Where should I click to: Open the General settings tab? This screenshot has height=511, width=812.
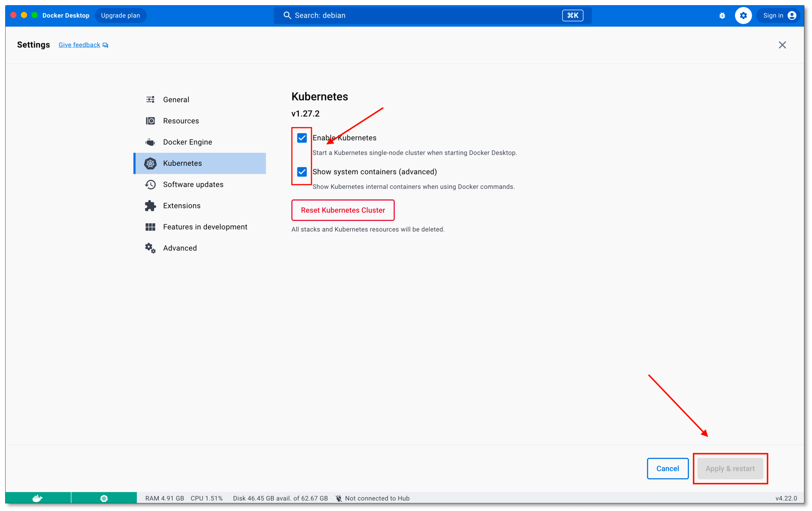tap(176, 99)
